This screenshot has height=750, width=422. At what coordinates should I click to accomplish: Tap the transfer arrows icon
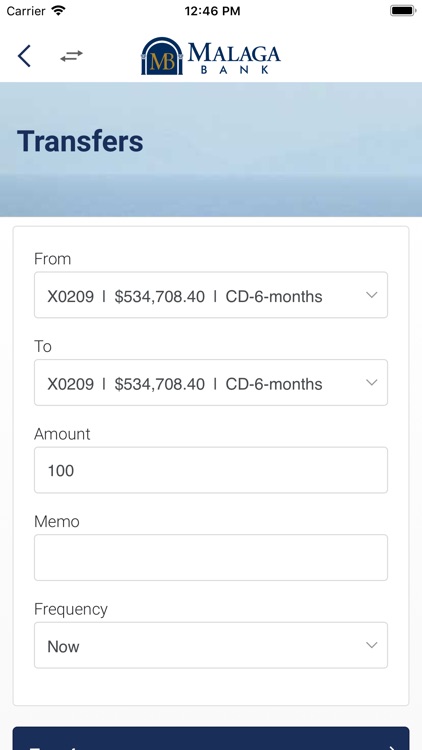coord(71,56)
